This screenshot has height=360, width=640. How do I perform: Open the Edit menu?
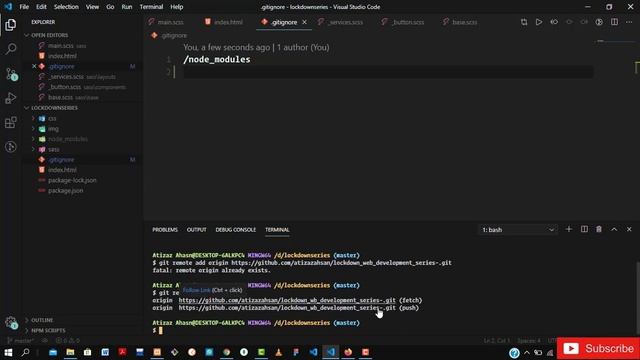click(x=41, y=7)
